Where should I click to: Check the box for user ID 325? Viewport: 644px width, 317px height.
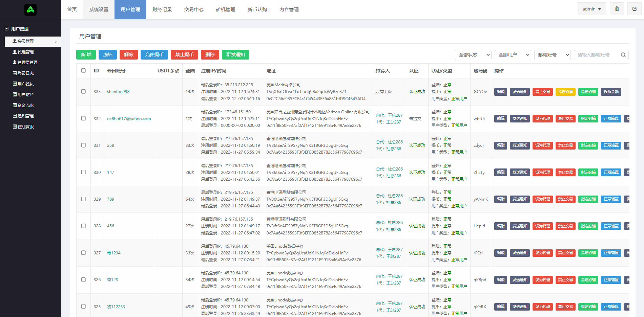[x=83, y=307]
